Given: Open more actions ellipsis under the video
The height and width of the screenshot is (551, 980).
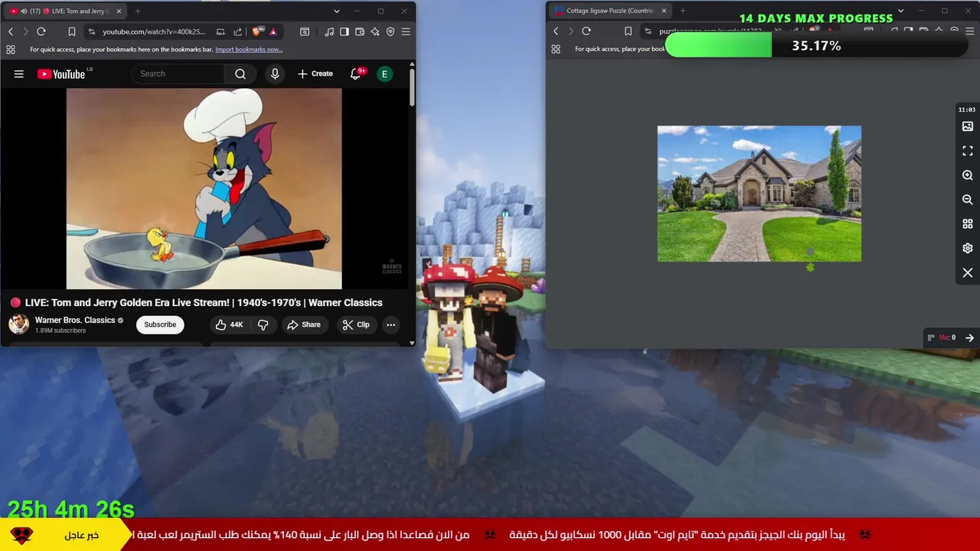Looking at the screenshot, I should [390, 324].
